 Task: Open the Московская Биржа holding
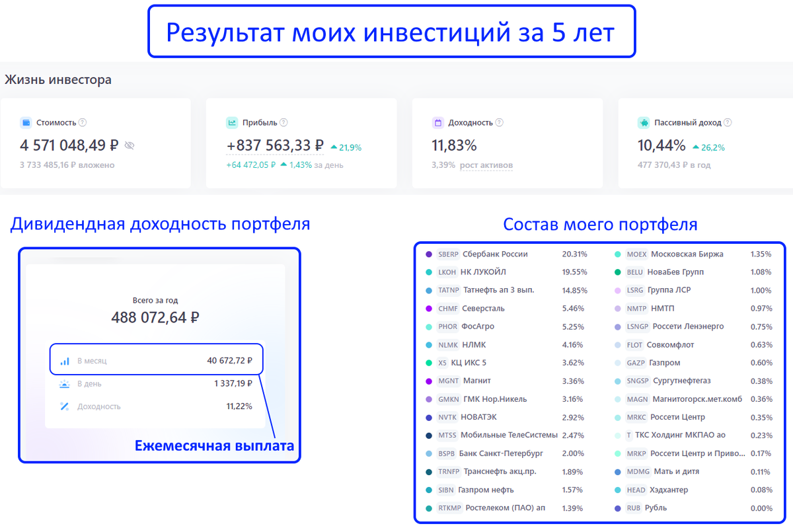click(687, 254)
